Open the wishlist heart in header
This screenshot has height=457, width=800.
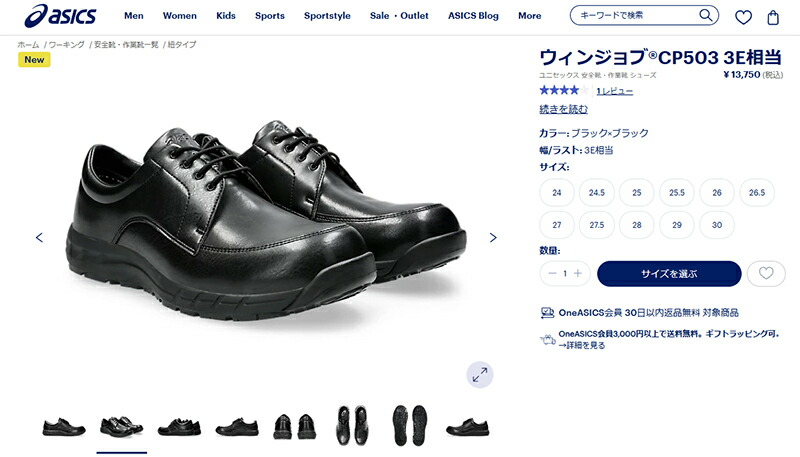pyautogui.click(x=743, y=17)
